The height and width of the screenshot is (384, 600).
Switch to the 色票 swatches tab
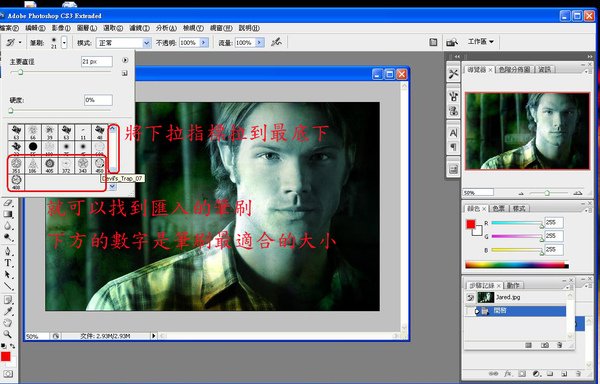pyautogui.click(x=498, y=208)
